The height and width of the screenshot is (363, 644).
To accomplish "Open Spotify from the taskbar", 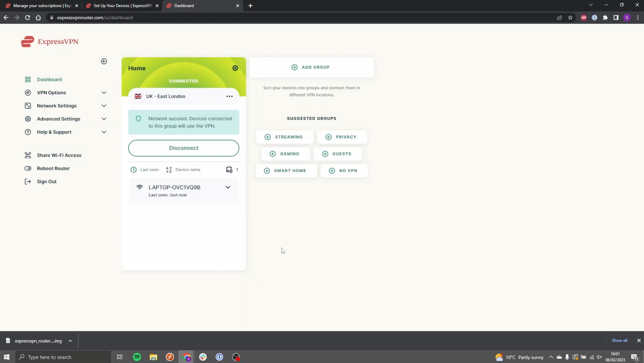I will pos(137,357).
